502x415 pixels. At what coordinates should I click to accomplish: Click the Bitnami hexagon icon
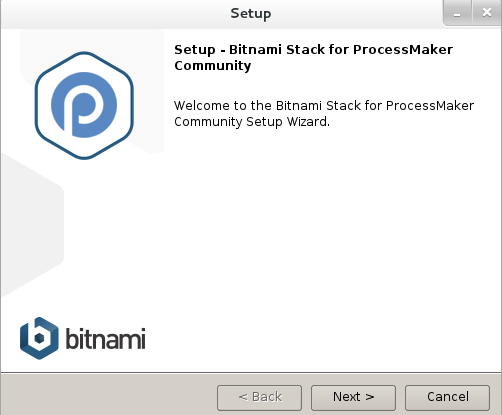[39, 338]
